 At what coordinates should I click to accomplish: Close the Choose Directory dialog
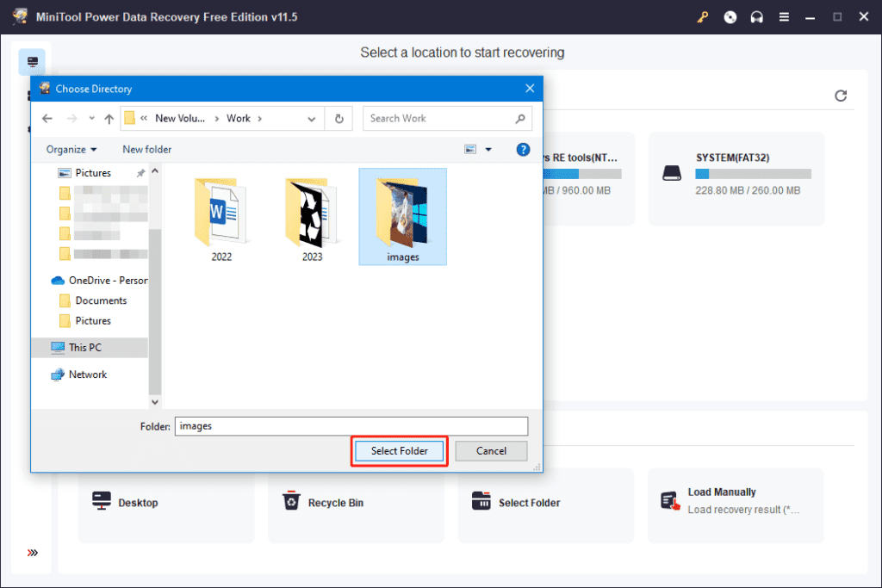pyautogui.click(x=530, y=89)
